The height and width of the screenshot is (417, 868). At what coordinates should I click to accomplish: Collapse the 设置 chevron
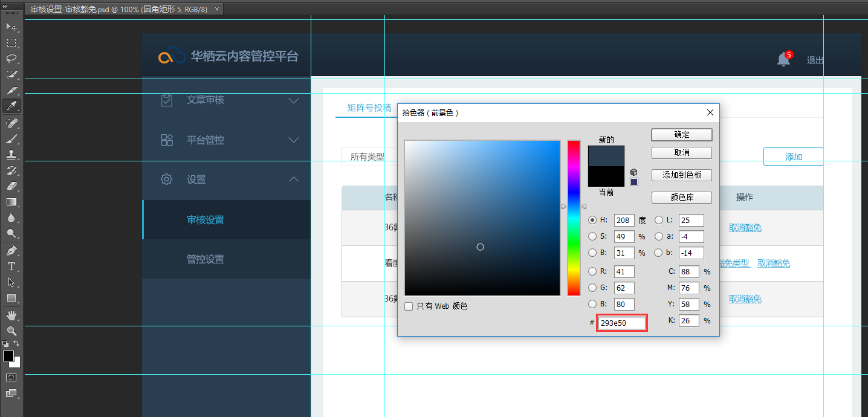[294, 179]
